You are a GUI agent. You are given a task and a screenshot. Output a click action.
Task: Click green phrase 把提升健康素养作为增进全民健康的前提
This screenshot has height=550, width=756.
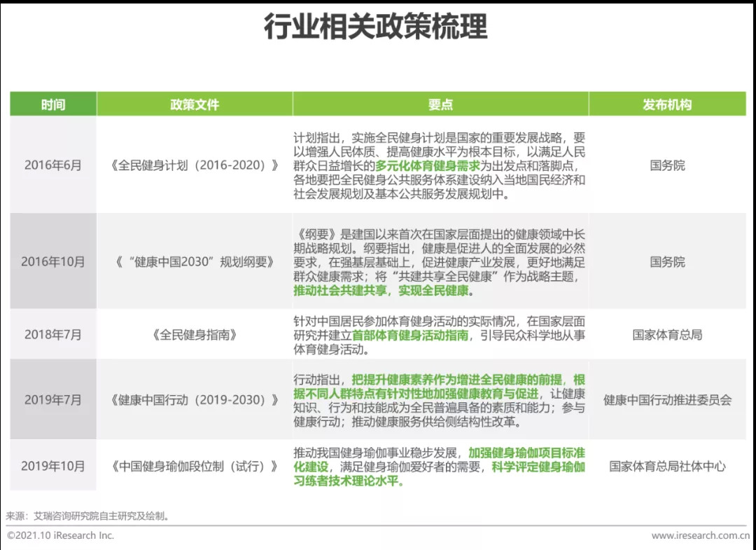pyautogui.click(x=458, y=380)
